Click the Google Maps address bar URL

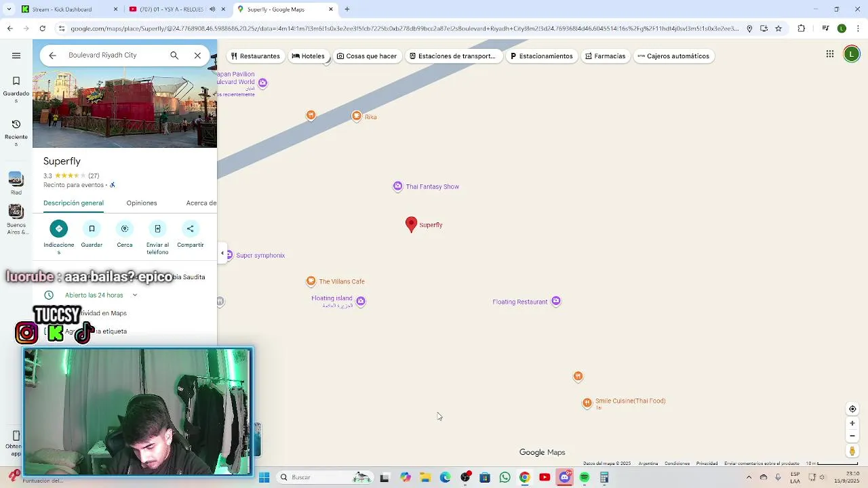pyautogui.click(x=404, y=28)
